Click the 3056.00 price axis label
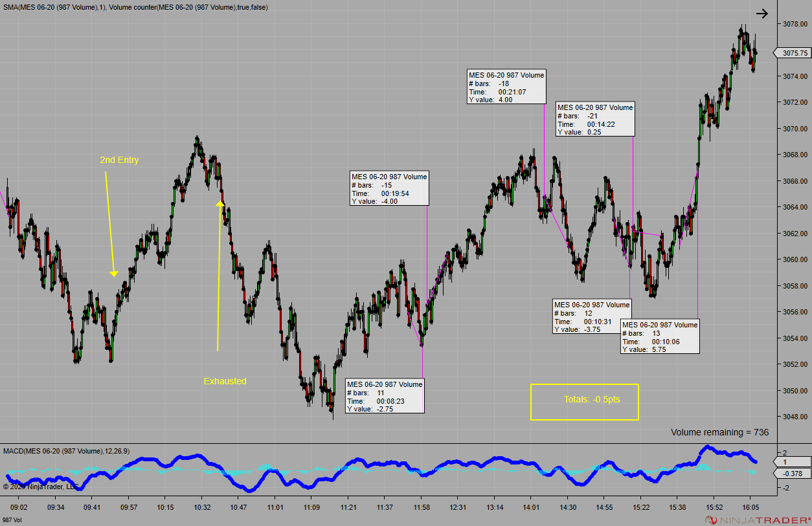 [x=796, y=312]
